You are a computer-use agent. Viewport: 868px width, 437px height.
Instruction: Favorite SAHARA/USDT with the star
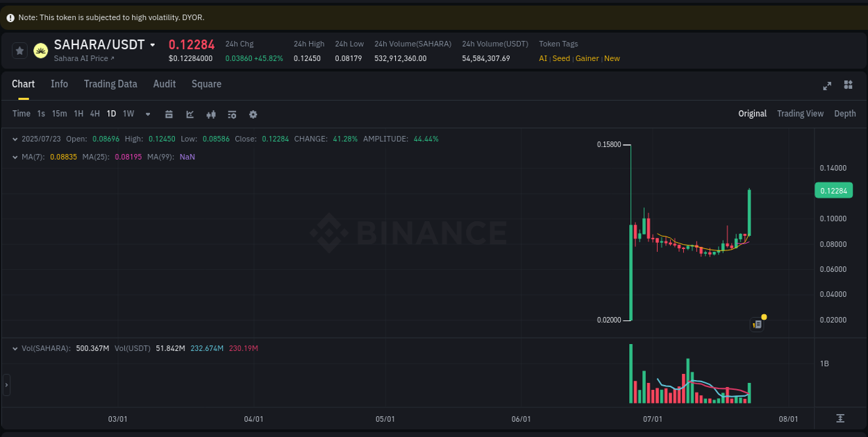19,50
